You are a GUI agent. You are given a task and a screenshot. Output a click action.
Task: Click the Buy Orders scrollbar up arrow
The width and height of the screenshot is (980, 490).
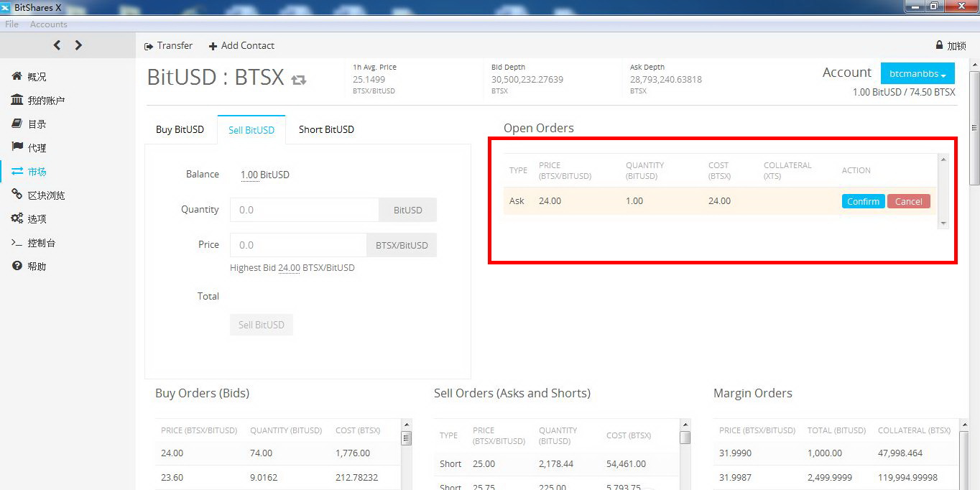[x=406, y=425]
